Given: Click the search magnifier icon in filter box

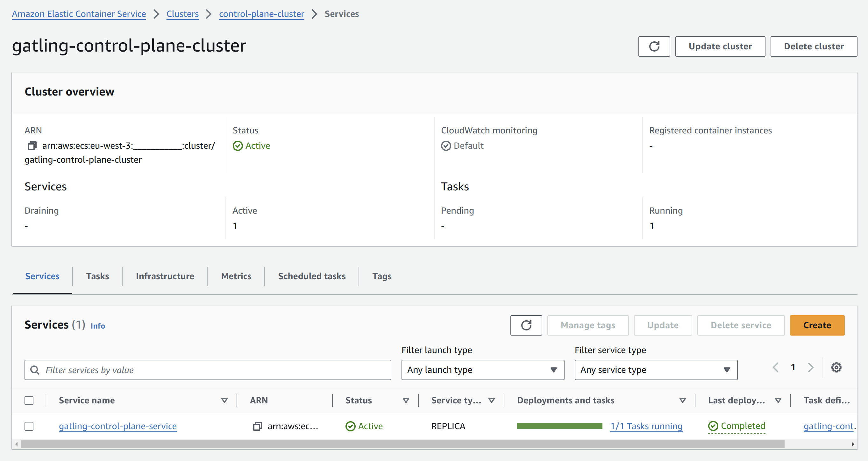Looking at the screenshot, I should [x=35, y=370].
